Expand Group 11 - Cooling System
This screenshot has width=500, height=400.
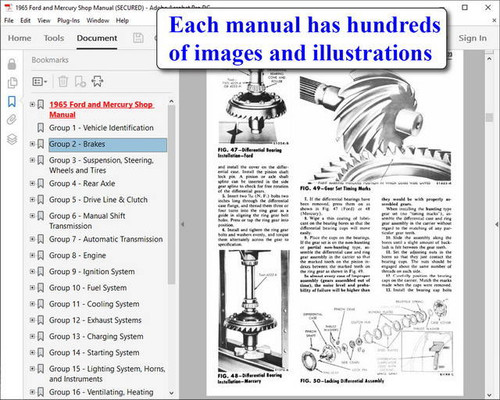tap(32, 304)
